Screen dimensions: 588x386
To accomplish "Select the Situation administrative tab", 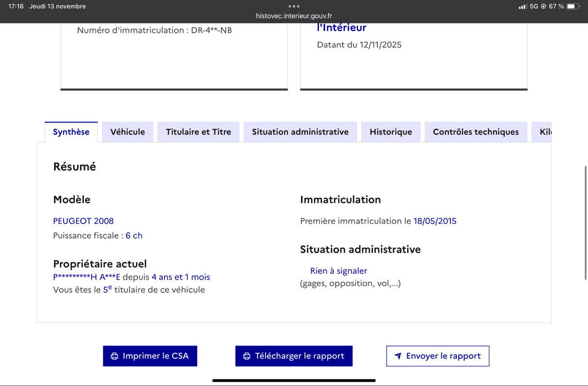I will (300, 132).
